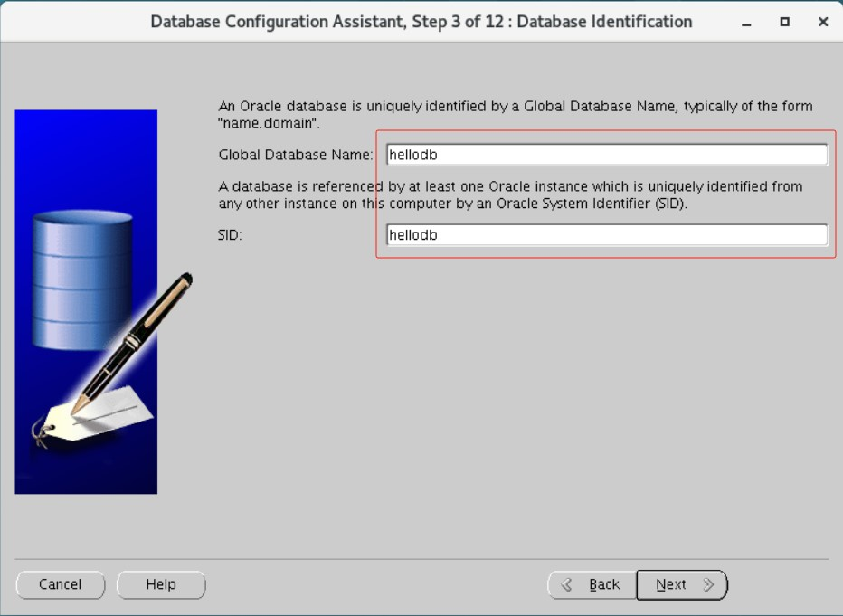Go to the Next step

[682, 584]
